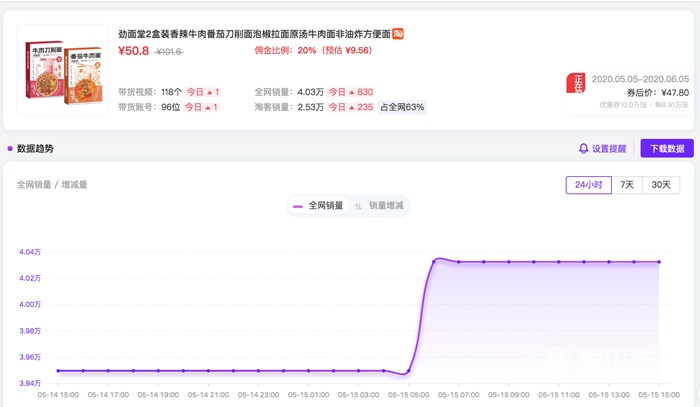Switch to the 30天 time range
The image size is (700, 407).
(661, 184)
